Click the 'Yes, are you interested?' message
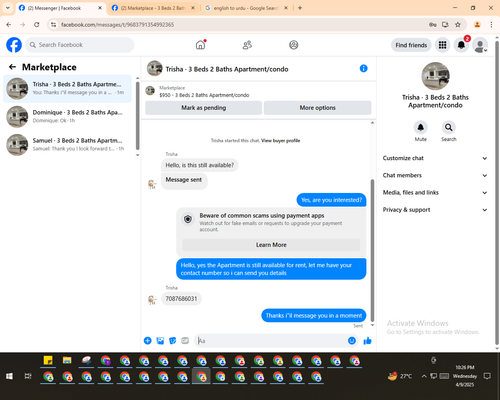500x400 pixels. point(331,200)
